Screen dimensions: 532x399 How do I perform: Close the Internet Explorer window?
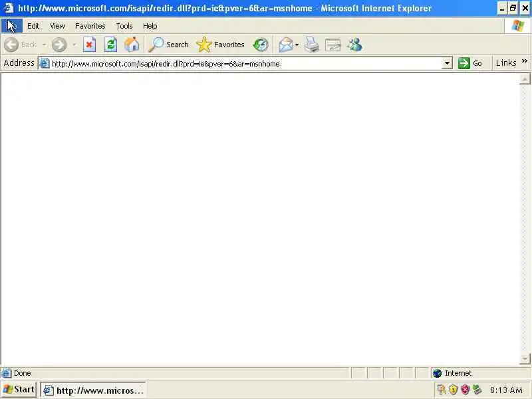pos(525,8)
